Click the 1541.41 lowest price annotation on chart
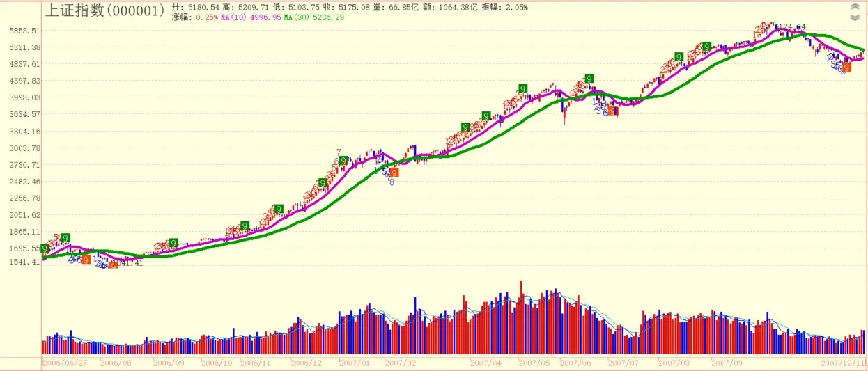 (126, 262)
